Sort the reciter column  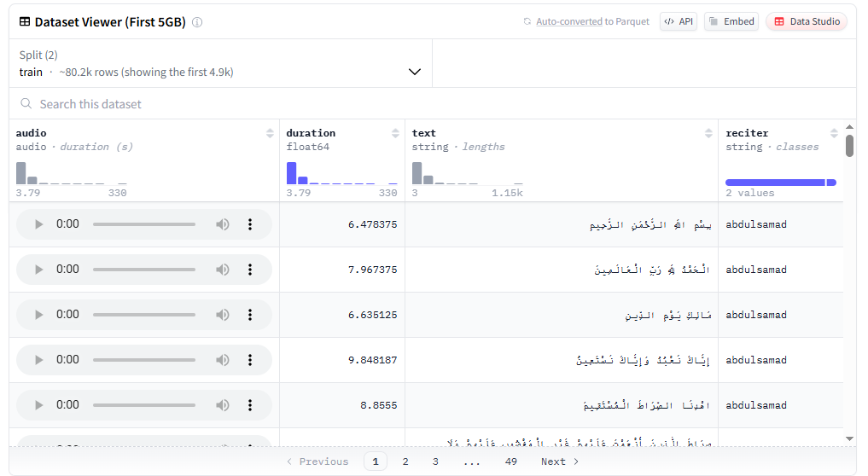(834, 133)
